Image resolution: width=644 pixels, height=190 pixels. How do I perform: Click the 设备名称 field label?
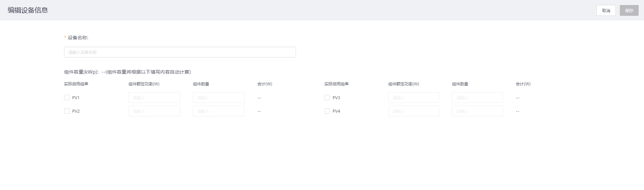click(x=78, y=38)
